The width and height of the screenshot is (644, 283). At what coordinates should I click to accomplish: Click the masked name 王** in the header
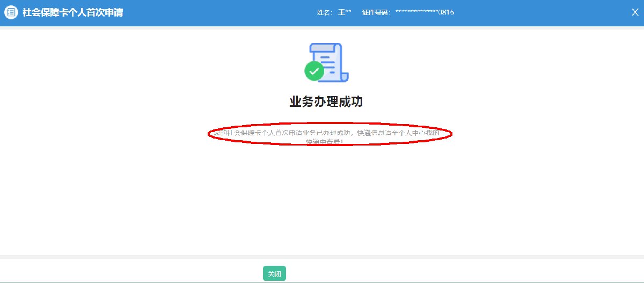(345, 12)
